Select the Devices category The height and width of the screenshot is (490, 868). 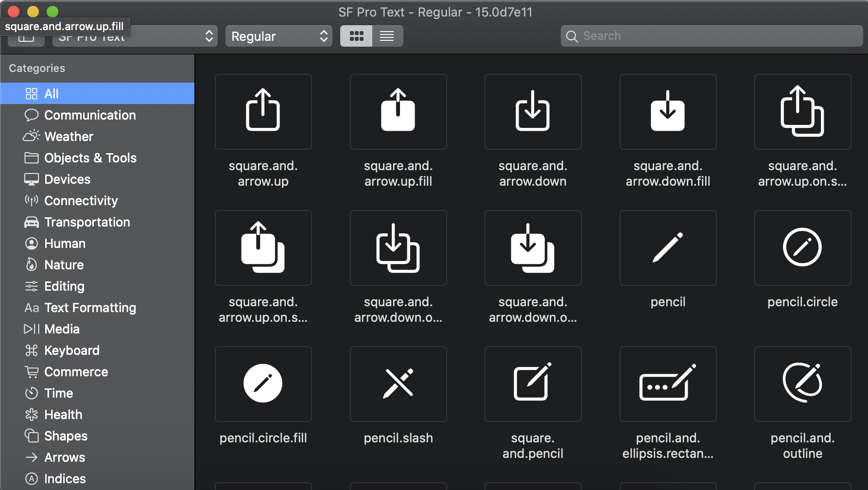point(97,179)
